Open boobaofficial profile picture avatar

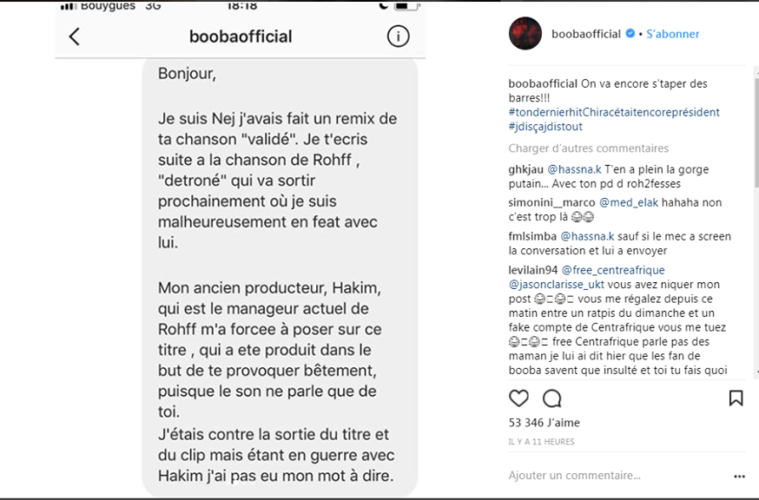(x=526, y=34)
